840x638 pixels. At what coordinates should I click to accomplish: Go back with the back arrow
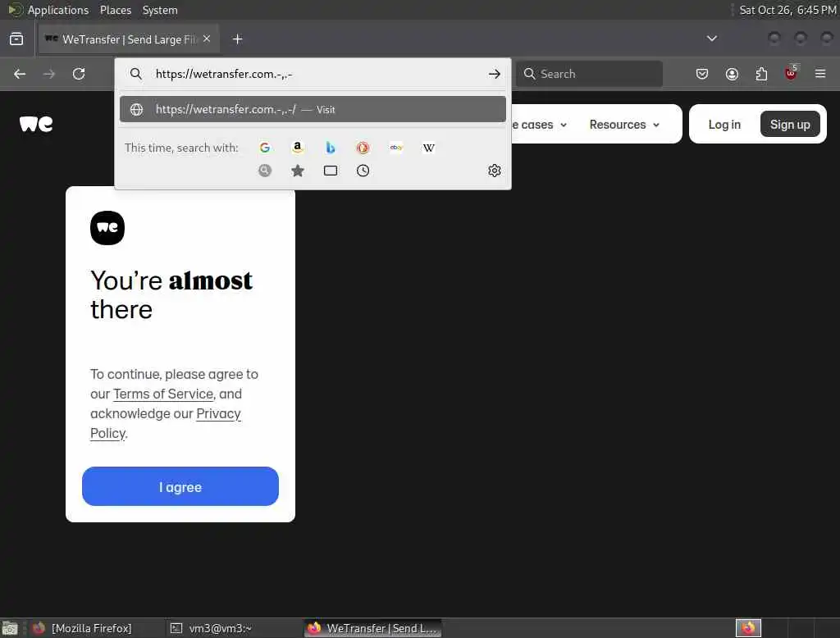point(20,74)
